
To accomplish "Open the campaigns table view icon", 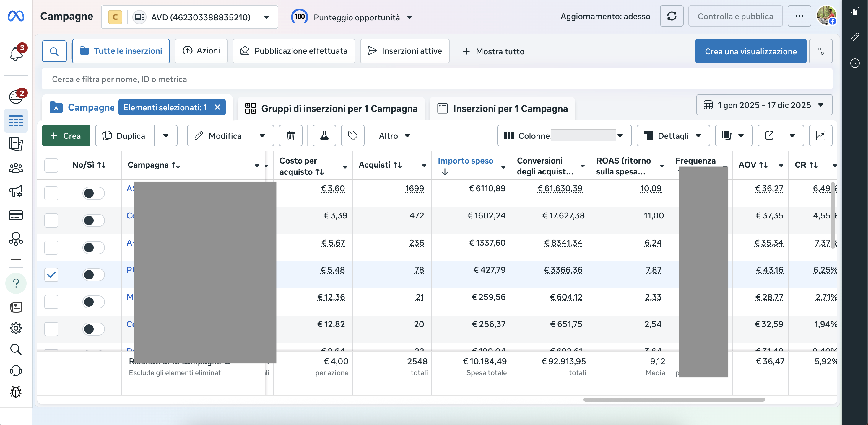I will pos(16,121).
